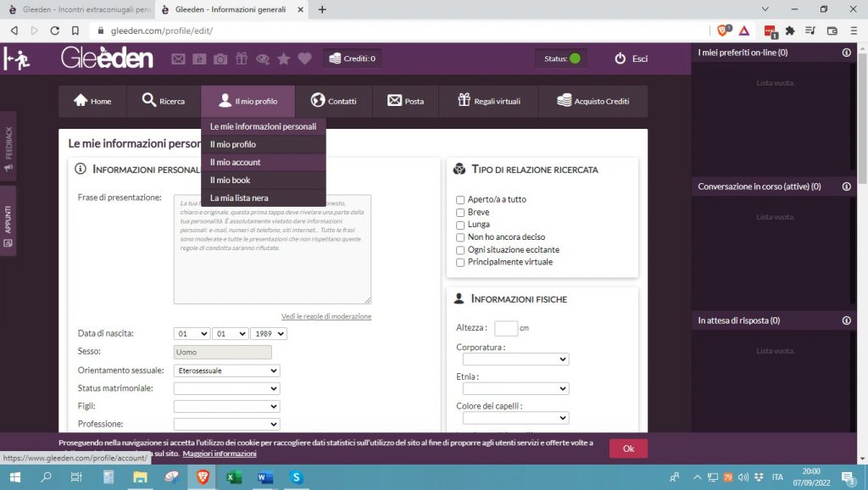Open 'Vedi le regole di moderazione' link
This screenshot has height=490, width=868.
pyautogui.click(x=326, y=316)
